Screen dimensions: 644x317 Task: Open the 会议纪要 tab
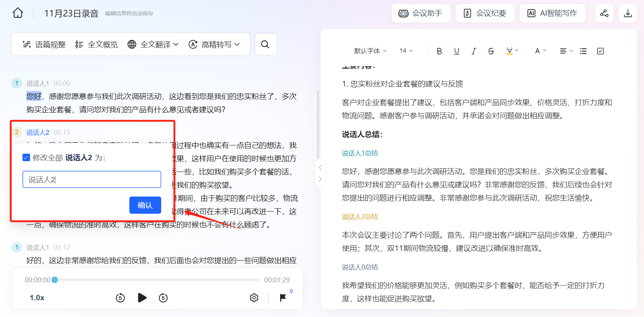pyautogui.click(x=485, y=13)
